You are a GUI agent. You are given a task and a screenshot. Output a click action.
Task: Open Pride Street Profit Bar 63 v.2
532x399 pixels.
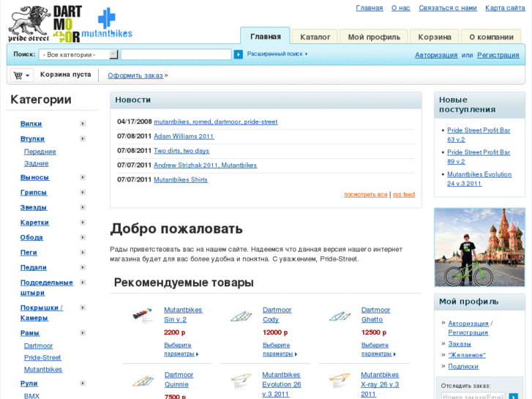(x=479, y=135)
